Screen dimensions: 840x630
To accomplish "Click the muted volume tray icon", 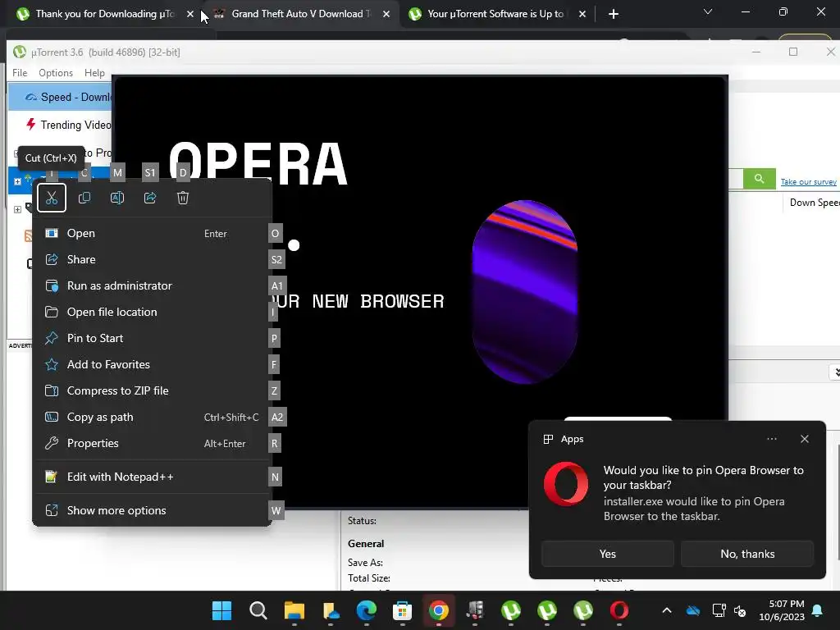I will (740, 610).
